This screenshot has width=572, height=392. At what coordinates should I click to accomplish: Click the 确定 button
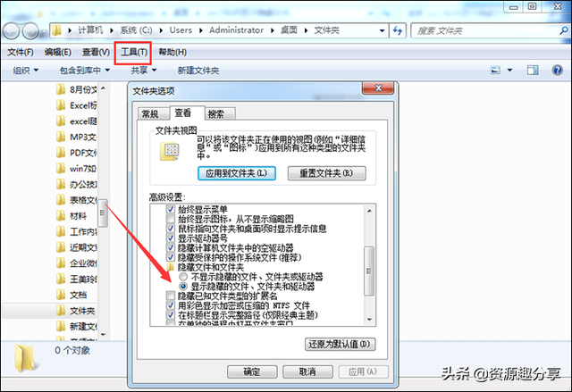252,371
